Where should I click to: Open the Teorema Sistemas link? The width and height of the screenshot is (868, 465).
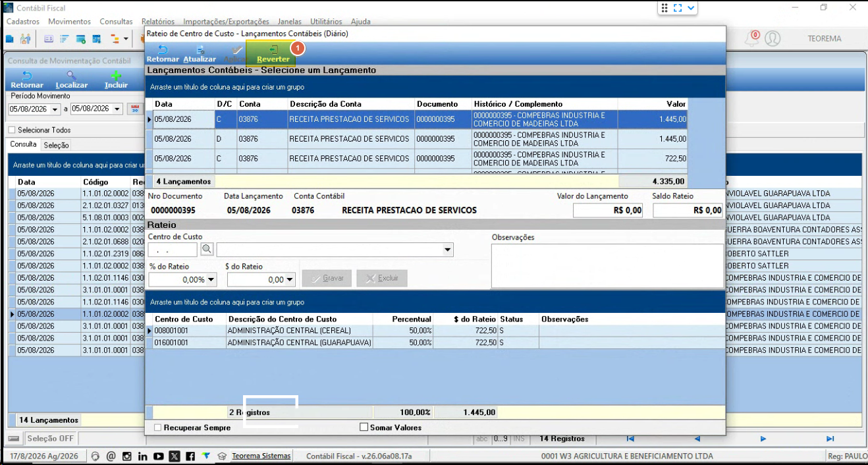pyautogui.click(x=261, y=456)
